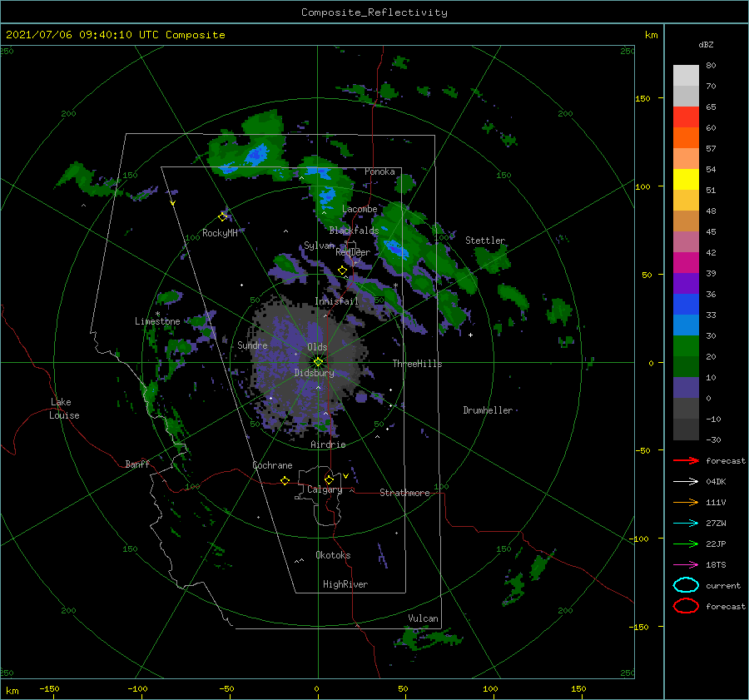Click the RedDeer city label
Image resolution: width=749 pixels, height=700 pixels.
pyautogui.click(x=353, y=252)
